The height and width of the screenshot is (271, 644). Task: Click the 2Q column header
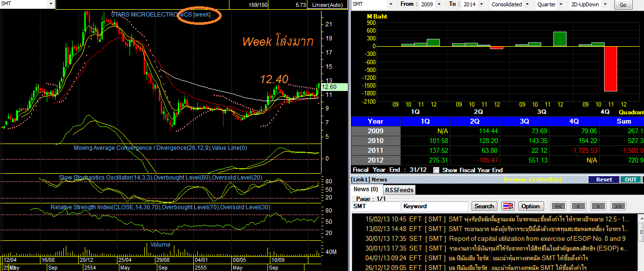[x=475, y=121]
